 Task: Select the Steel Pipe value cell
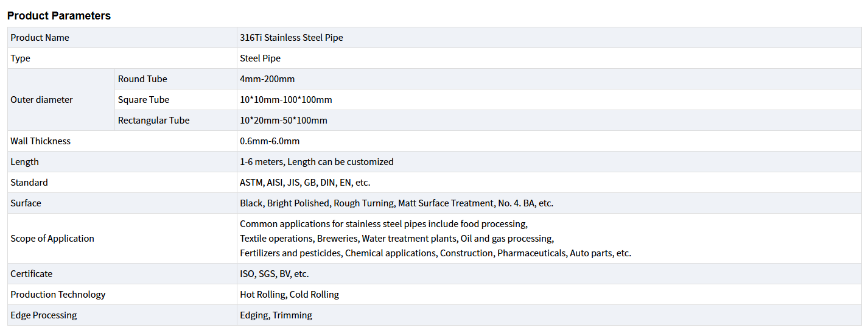[260, 58]
